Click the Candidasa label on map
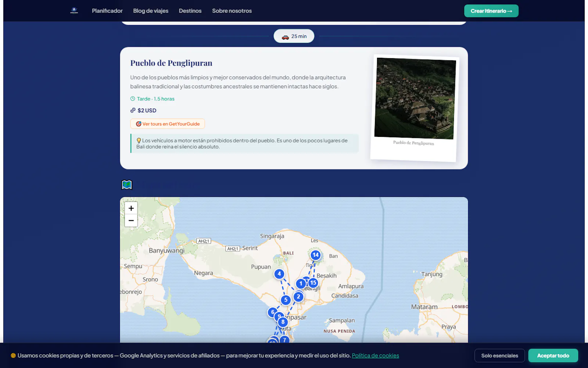 point(345,296)
